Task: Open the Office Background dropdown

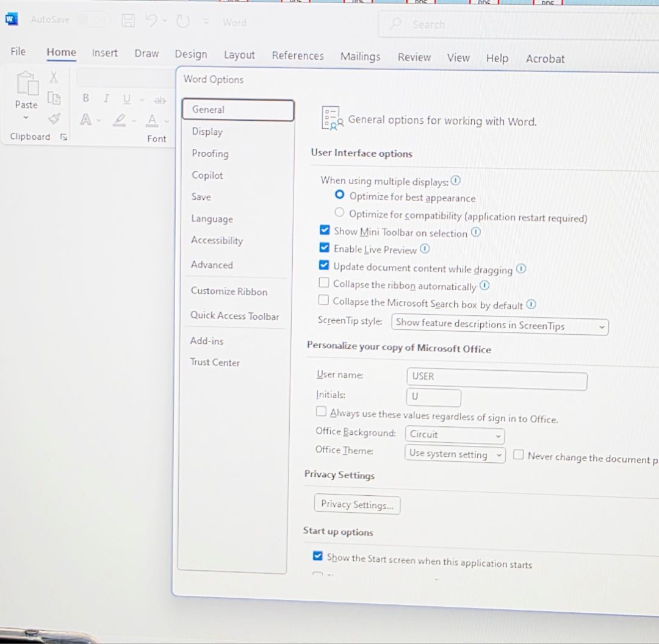Action: click(x=455, y=434)
